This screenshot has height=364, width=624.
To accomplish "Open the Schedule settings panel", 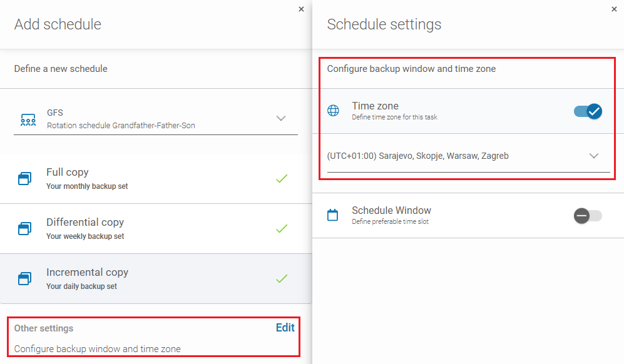I will pos(383,24).
